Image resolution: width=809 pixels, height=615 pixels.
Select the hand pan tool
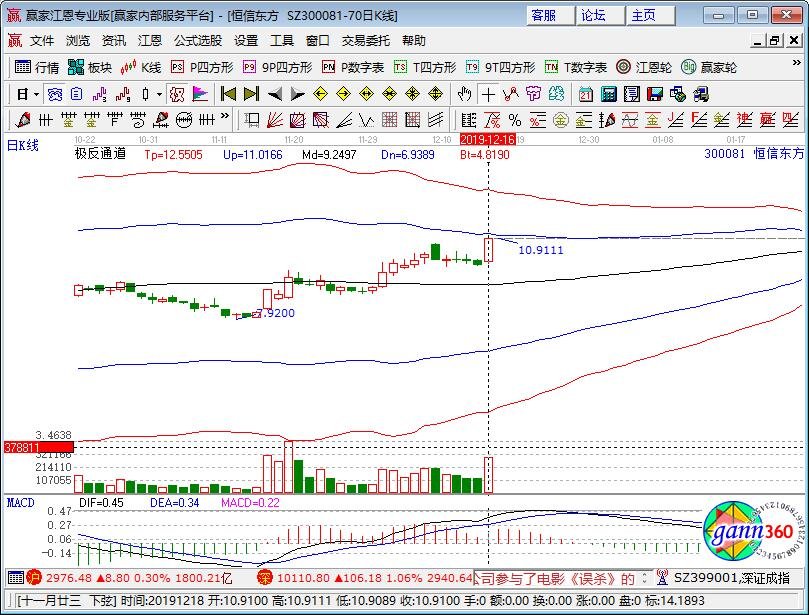(x=464, y=94)
